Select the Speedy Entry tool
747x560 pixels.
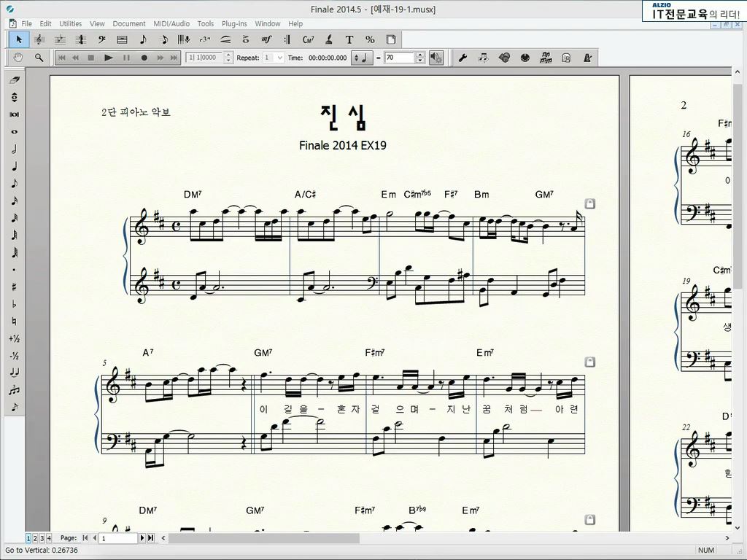click(x=164, y=39)
